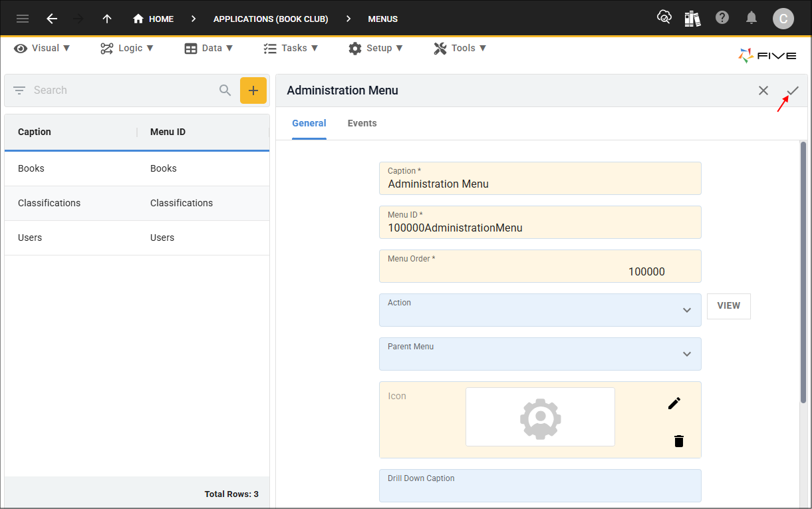Open the Visual menu
This screenshot has width=812, height=509.
pos(43,48)
